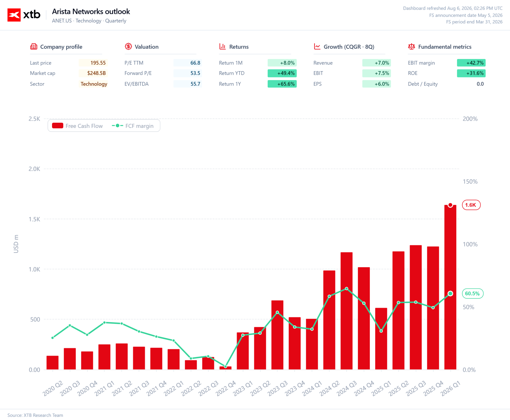Click the 1.0K left axis label

coord(34,269)
